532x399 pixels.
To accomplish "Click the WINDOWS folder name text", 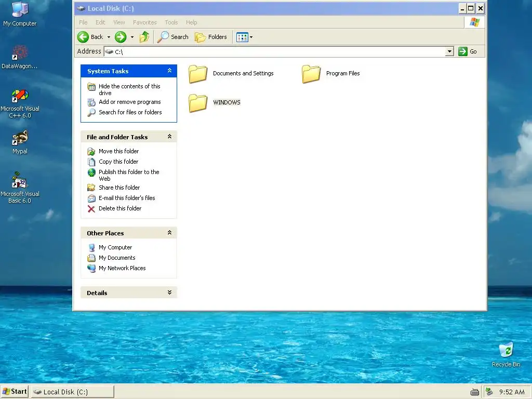I will pos(227,102).
